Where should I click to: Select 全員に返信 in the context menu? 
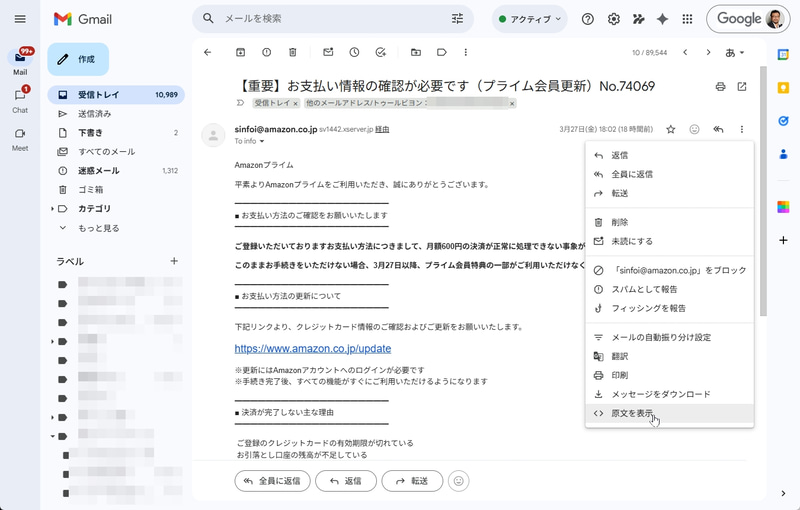pos(669,174)
